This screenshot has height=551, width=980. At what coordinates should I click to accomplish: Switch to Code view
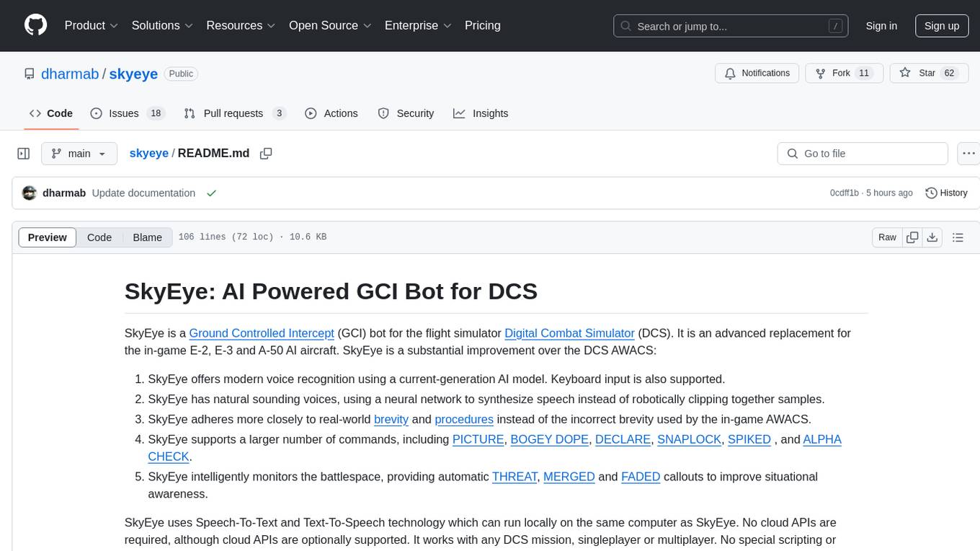(99, 237)
